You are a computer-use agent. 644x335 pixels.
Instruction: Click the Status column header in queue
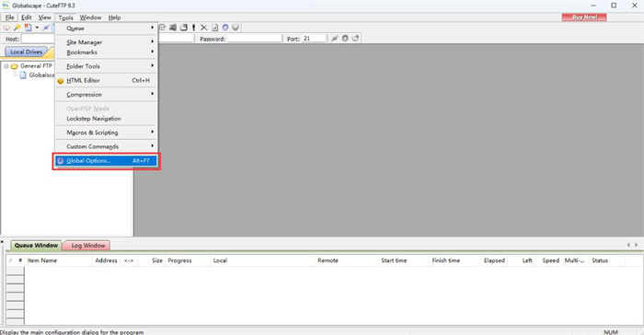[606, 260]
